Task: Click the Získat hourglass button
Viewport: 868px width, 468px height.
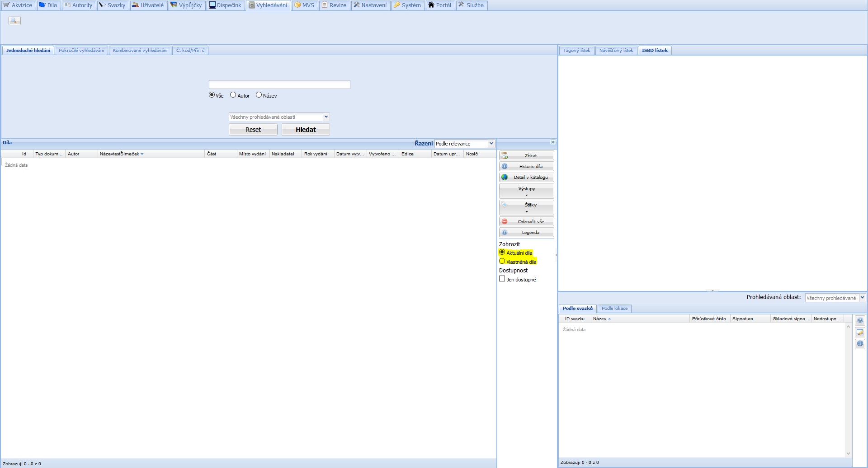Action: (526, 155)
